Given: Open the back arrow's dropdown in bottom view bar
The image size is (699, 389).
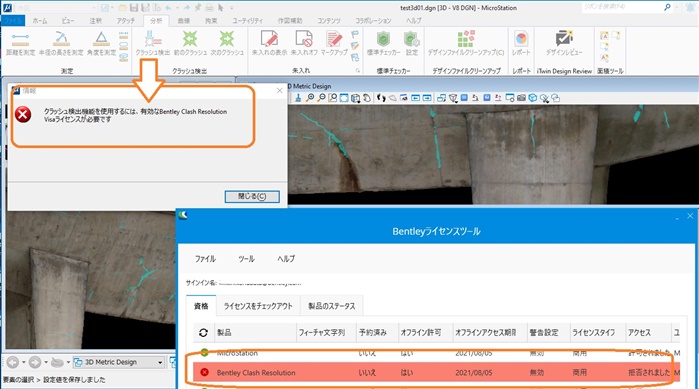Looking at the screenshot, I should coord(24,363).
